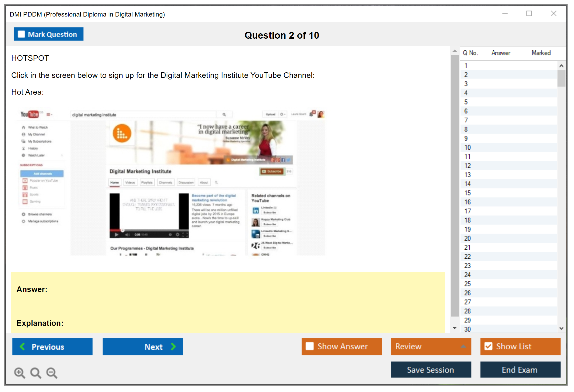The height and width of the screenshot is (392, 574).
Task: Click the zoom out magnifier icon
Action: coord(52,373)
